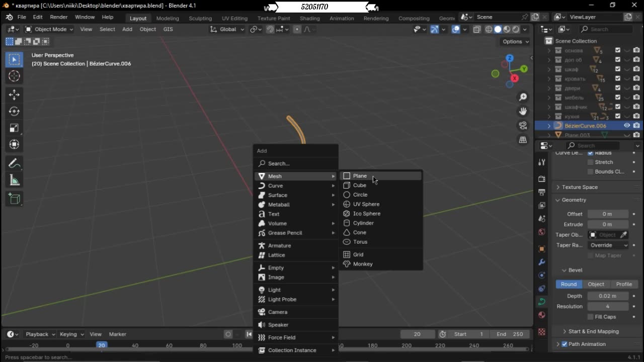Screen dimensions: 644x362
Task: Click the Search field in Add menu
Action: point(296,163)
